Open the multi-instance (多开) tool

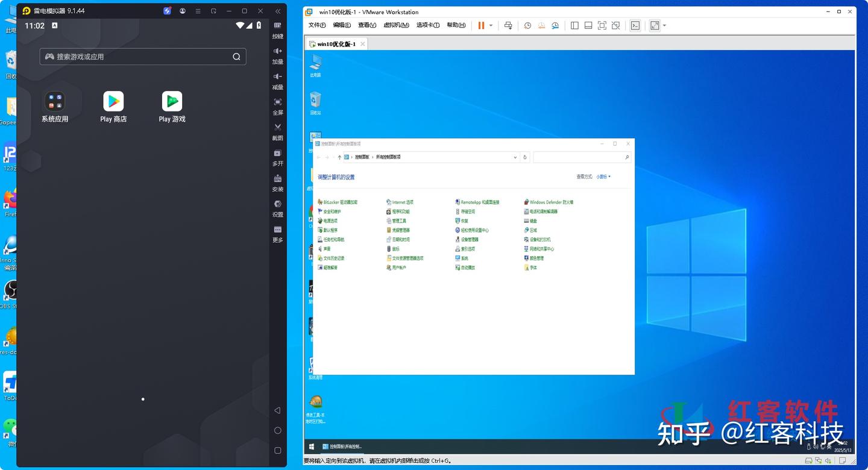tap(277, 157)
